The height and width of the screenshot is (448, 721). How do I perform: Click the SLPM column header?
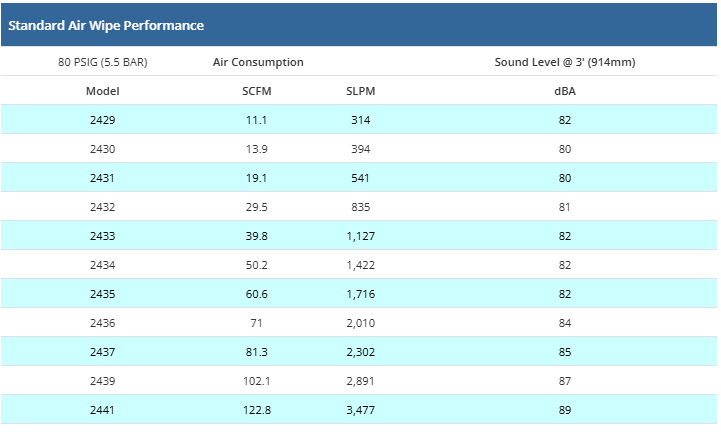360,91
